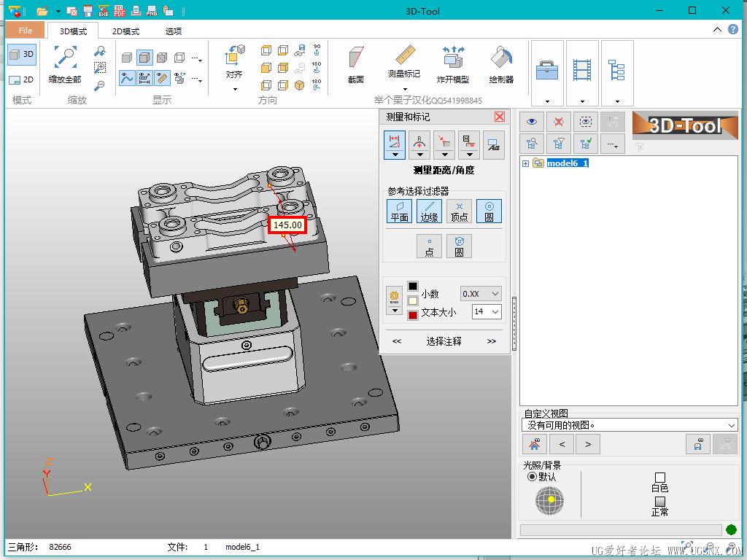
Task: Click the close-file icon with red X
Action: [72, 11]
